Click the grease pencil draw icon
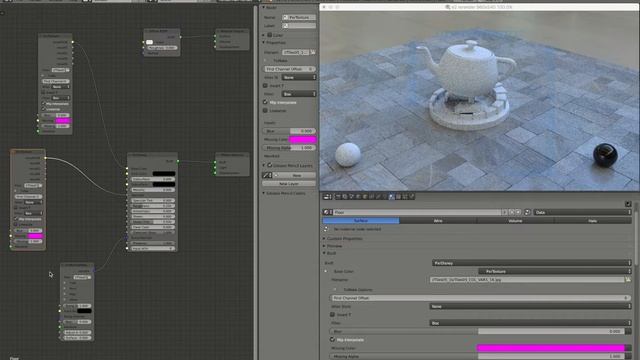The height and width of the screenshot is (360, 640). 267,175
